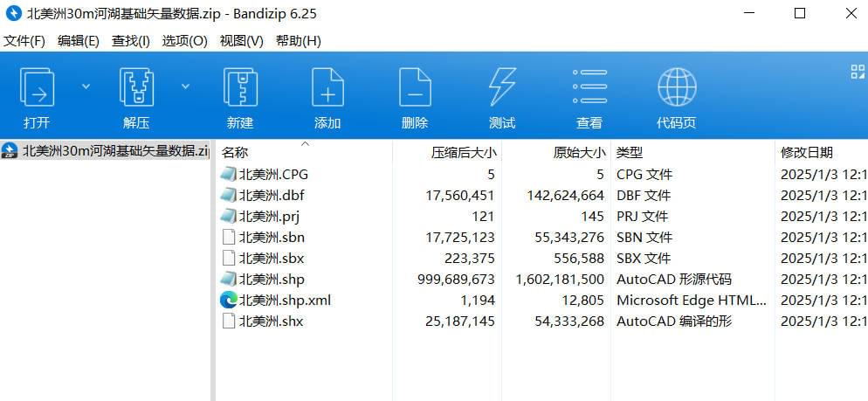
Task: Maximize the Bandizip window
Action: (800, 14)
